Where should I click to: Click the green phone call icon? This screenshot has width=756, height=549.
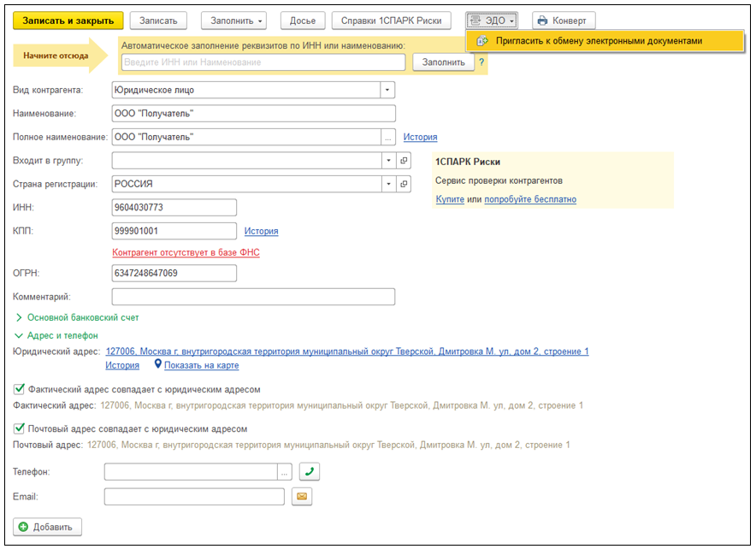(310, 472)
